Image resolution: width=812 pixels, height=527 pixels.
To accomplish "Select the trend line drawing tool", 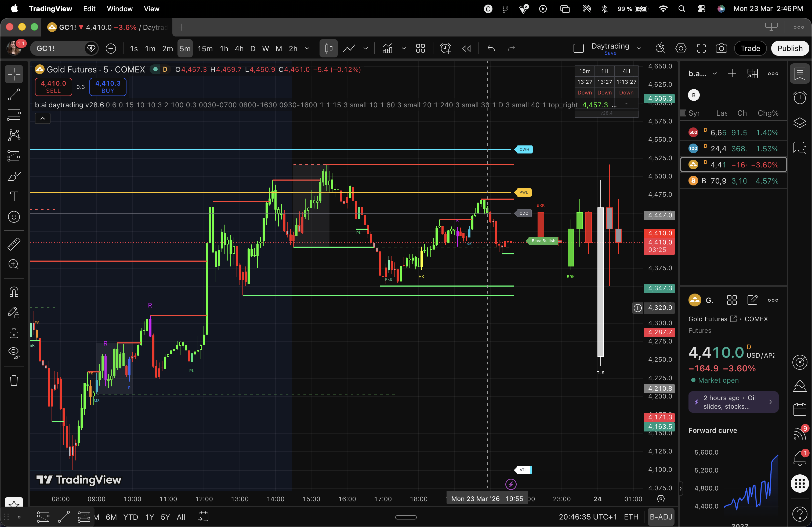I will 14,94.
